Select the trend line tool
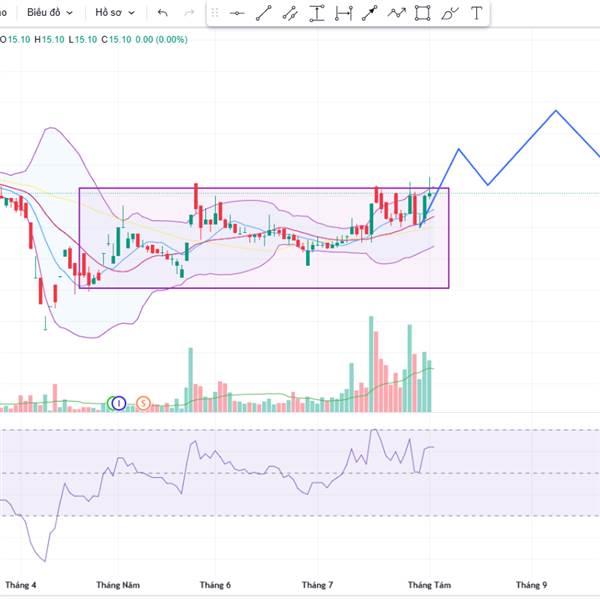Screen dimensions: 600x600 point(264,13)
